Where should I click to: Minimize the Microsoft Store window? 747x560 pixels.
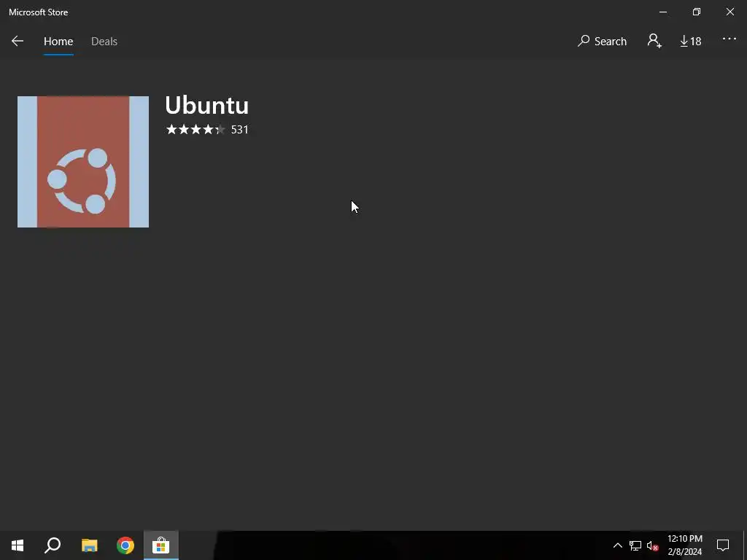tap(662, 12)
